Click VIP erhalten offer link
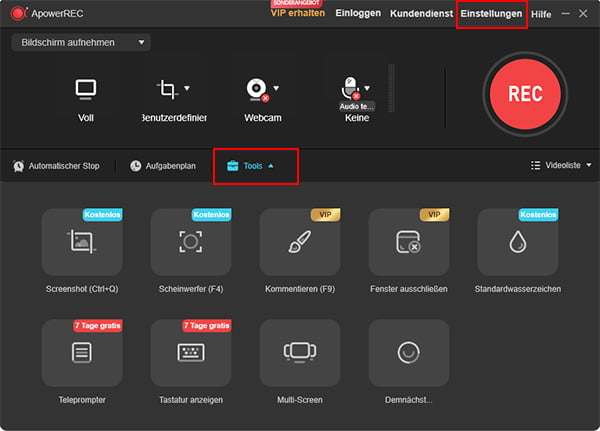Image resolution: width=600 pixels, height=431 pixels. click(298, 13)
